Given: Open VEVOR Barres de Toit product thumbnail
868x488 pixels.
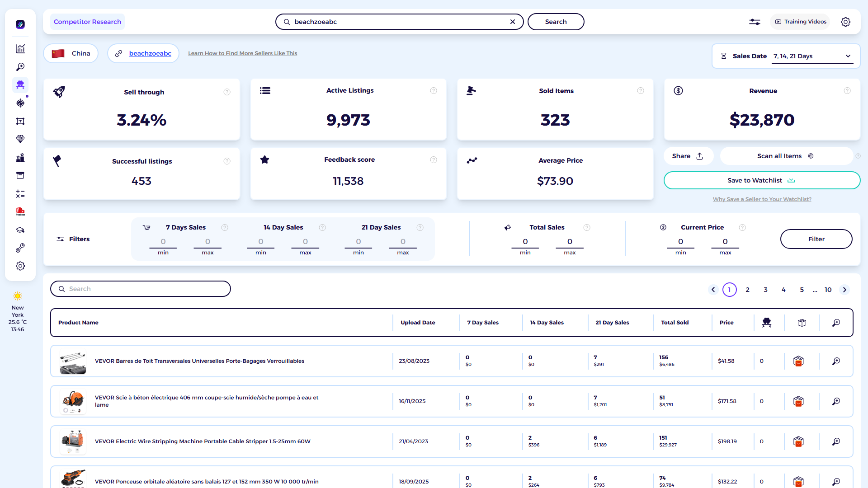Looking at the screenshot, I should pos(73,361).
